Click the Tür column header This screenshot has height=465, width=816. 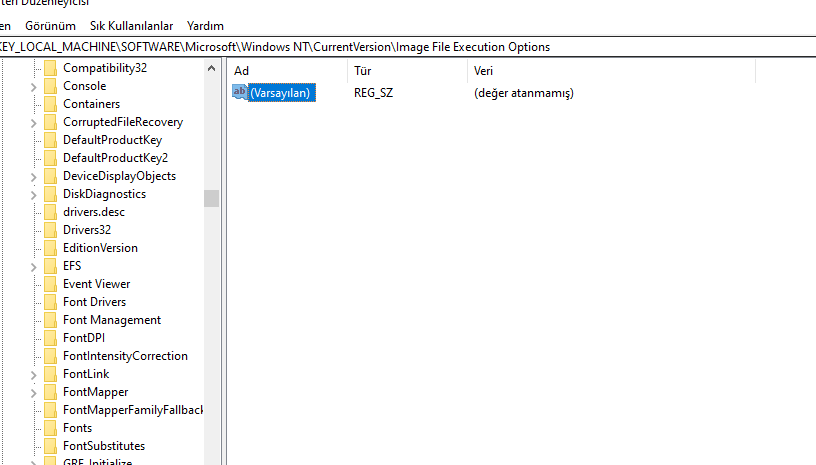[x=407, y=71]
